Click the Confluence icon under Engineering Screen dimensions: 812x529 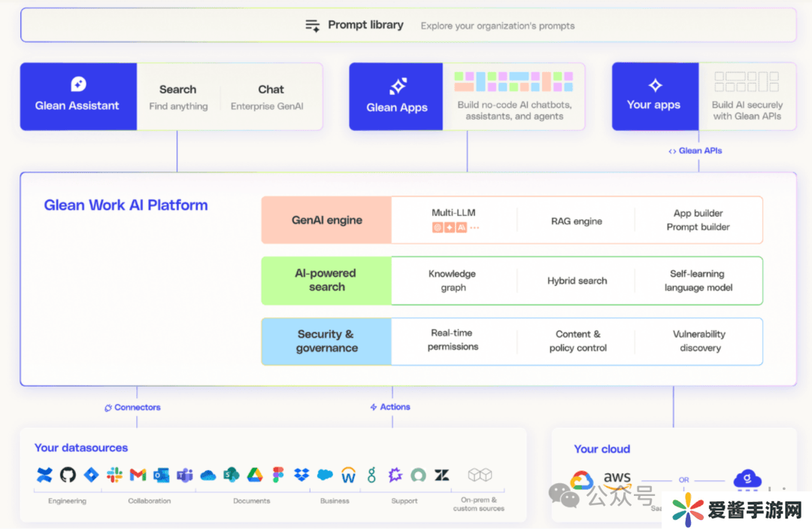coord(44,475)
